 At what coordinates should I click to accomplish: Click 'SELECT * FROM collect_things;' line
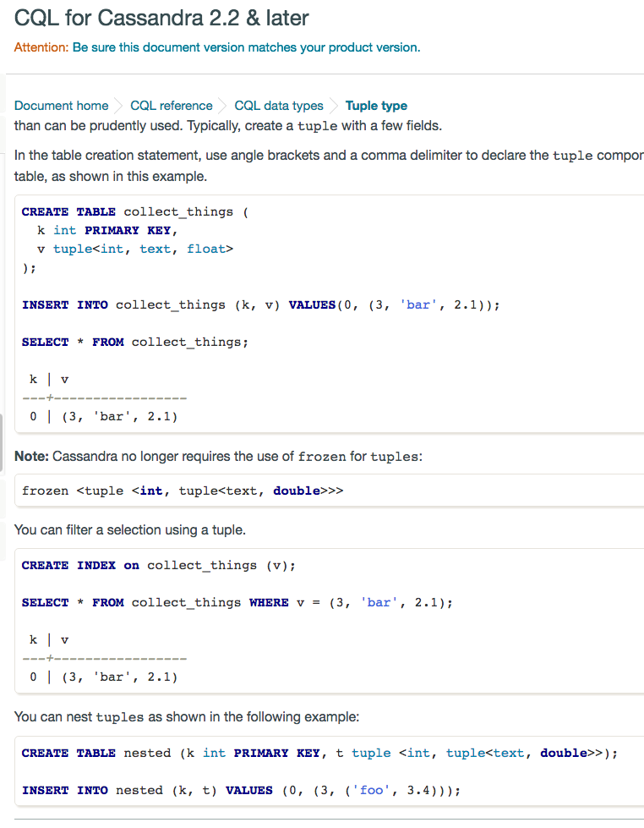point(134,343)
